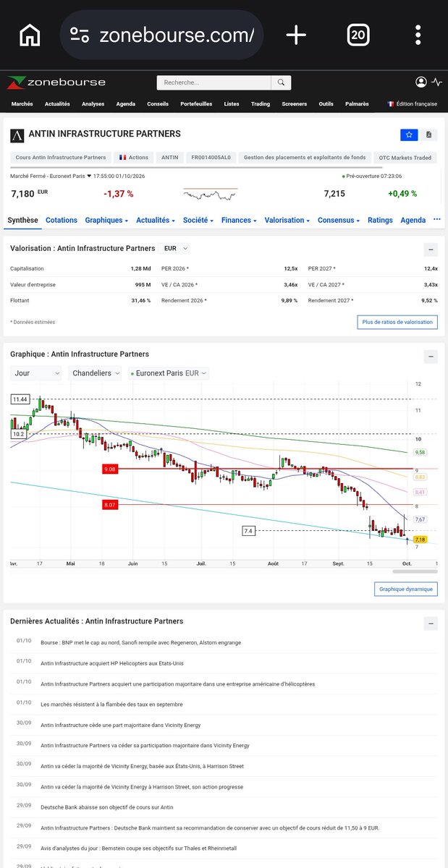The width and height of the screenshot is (448, 868).
Task: Click the Actions tag with French flag
Action: 134,157
